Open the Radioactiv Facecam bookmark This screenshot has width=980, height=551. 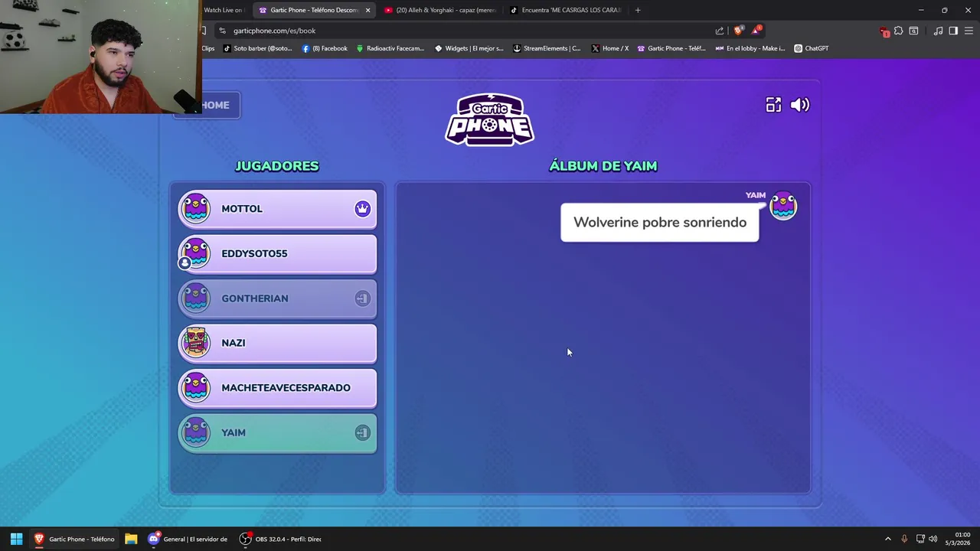click(390, 48)
